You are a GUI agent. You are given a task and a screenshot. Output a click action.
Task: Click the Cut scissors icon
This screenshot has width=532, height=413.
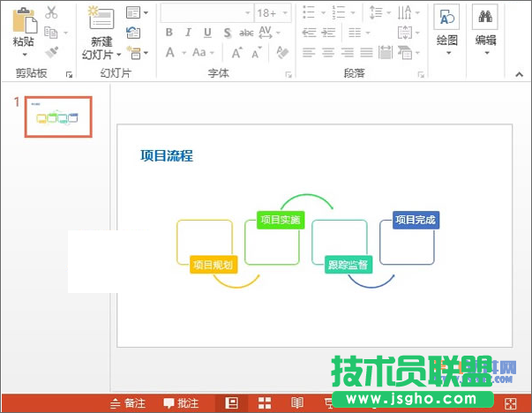(51, 12)
